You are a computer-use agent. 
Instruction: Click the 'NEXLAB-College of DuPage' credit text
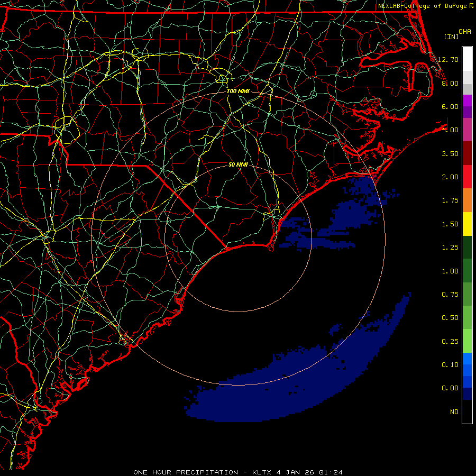[x=422, y=6]
